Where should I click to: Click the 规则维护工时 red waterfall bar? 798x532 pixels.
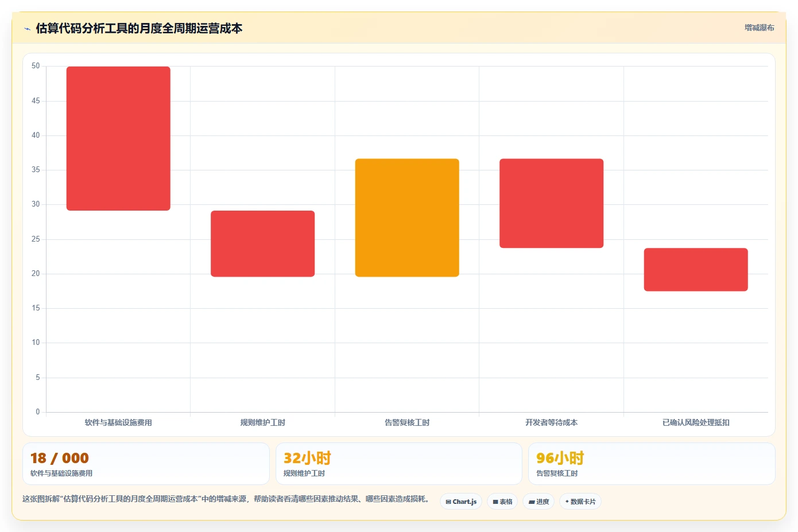263,244
